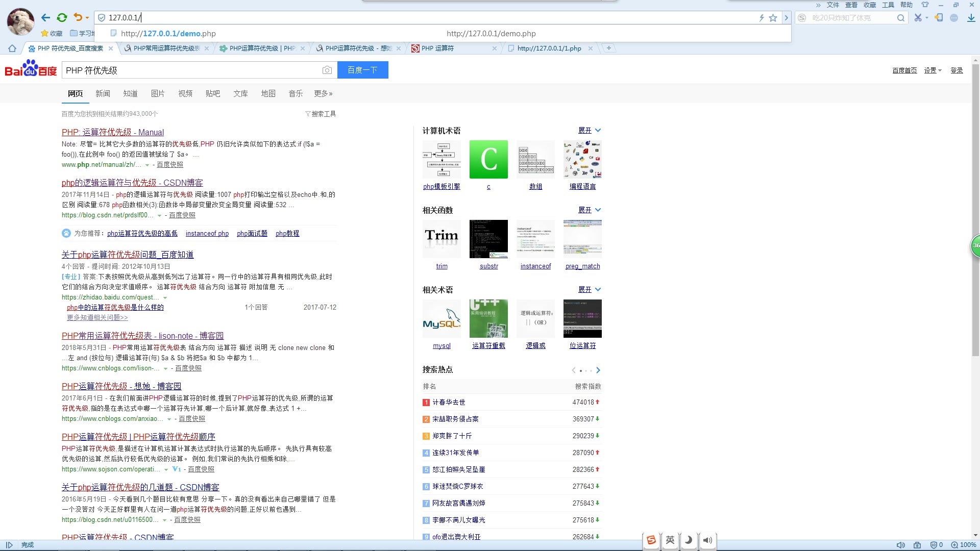Open the 帮助 menu
This screenshot has height=551, width=980.
tap(906, 5)
